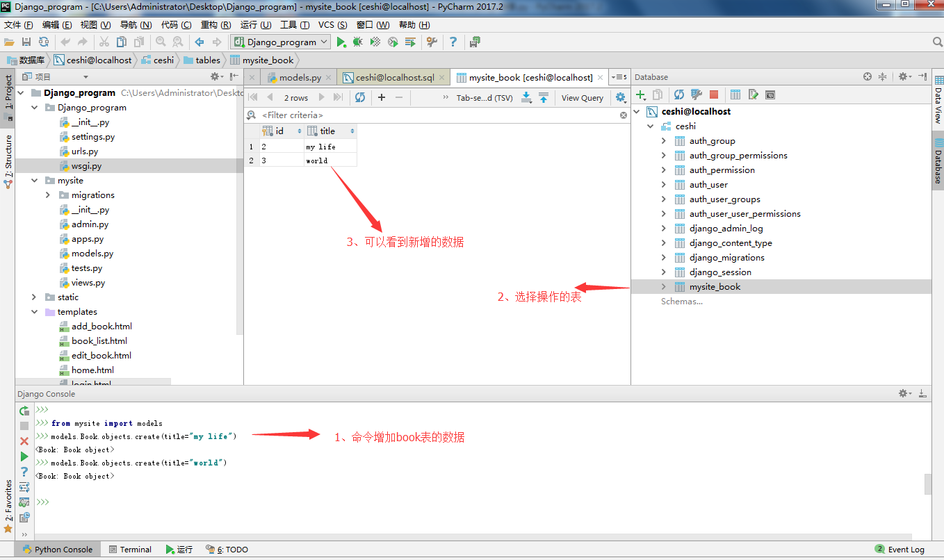The image size is (944, 560).
Task: Open the Event Log
Action: [x=900, y=550]
